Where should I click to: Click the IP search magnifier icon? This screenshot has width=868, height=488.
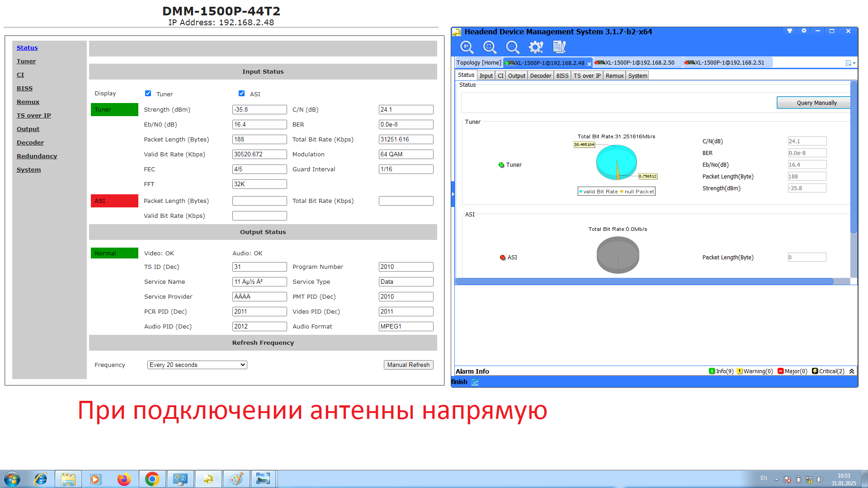(x=467, y=47)
